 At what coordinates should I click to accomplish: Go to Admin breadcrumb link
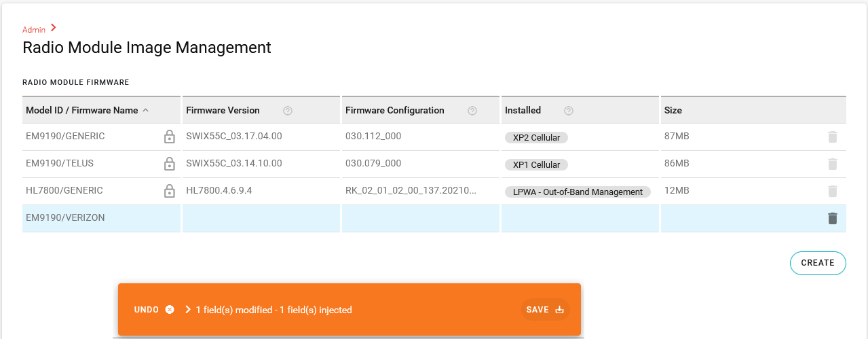34,30
